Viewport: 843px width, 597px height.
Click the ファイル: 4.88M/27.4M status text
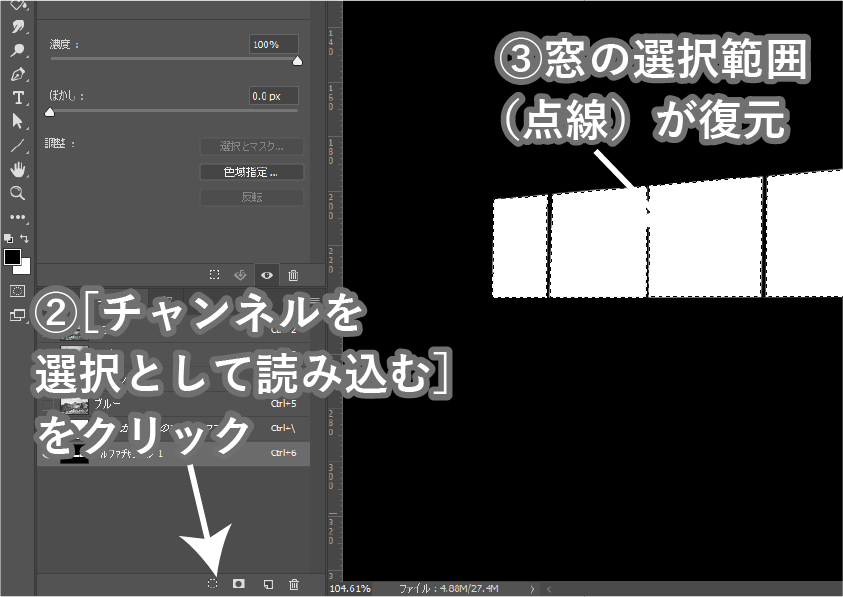pos(448,588)
